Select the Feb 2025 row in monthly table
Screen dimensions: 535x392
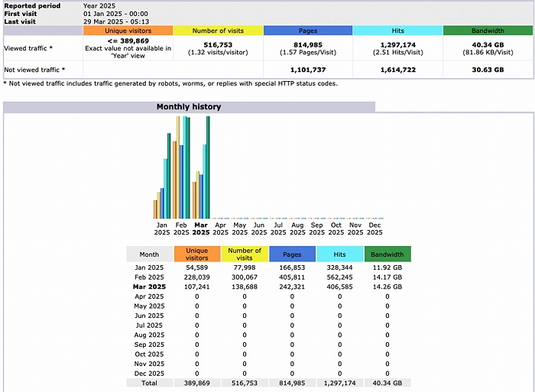coord(149,277)
